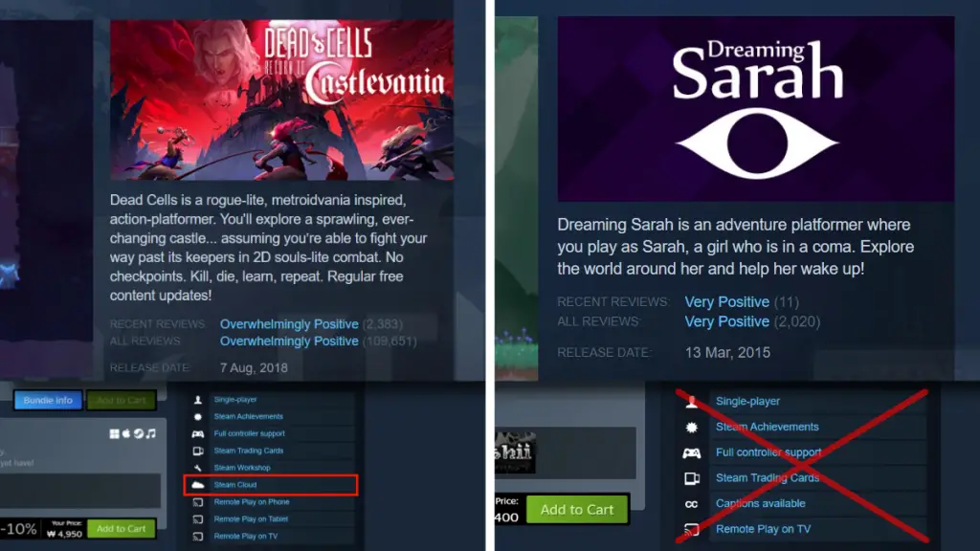
Task: Click the Single-player icon for Dreaming Sarah
Action: 691,401
